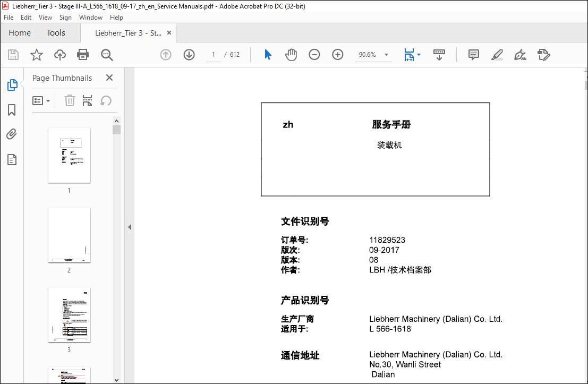Click the fit page scrolling icon
The height and width of the screenshot is (384, 588).
(409, 55)
